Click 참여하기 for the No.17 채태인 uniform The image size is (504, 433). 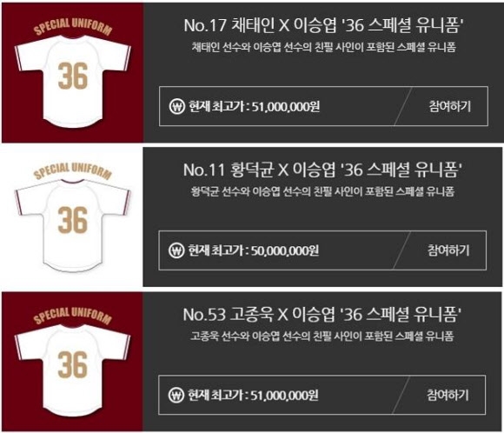[449, 106]
